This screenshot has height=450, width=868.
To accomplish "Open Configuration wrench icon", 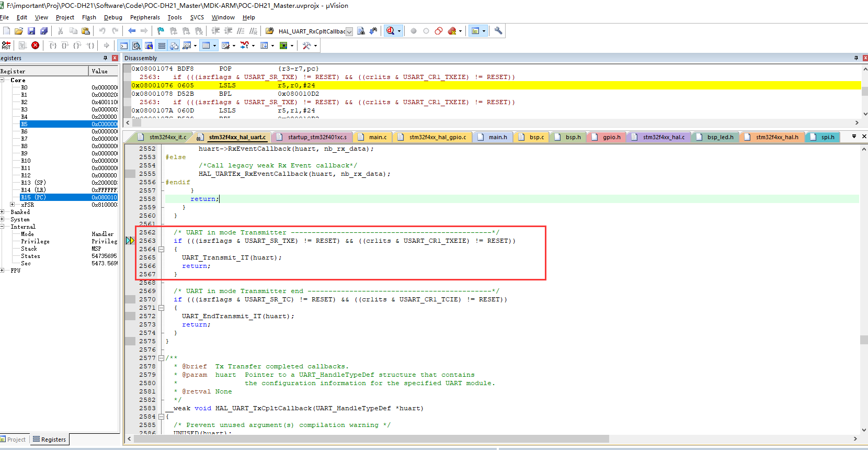I will click(x=498, y=31).
